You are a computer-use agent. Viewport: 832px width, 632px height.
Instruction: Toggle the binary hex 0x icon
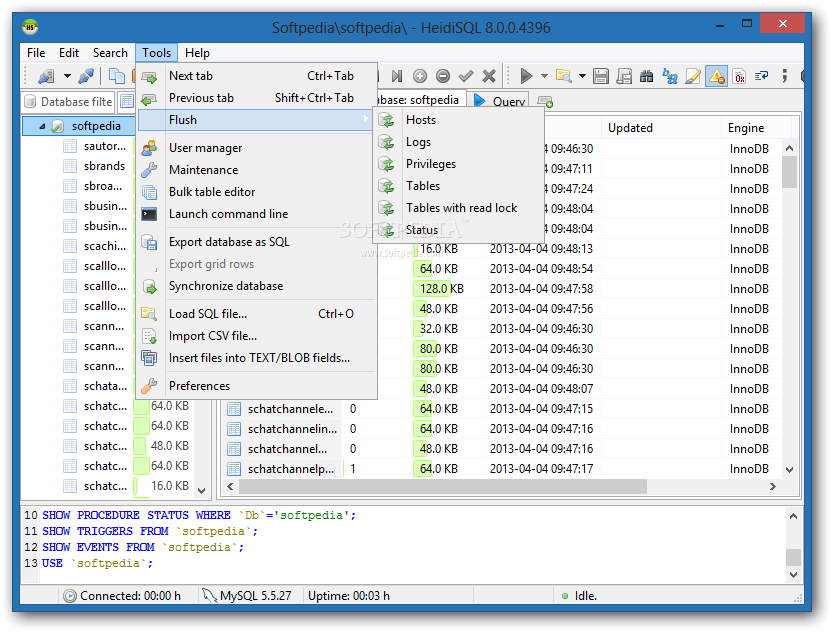pyautogui.click(x=739, y=76)
